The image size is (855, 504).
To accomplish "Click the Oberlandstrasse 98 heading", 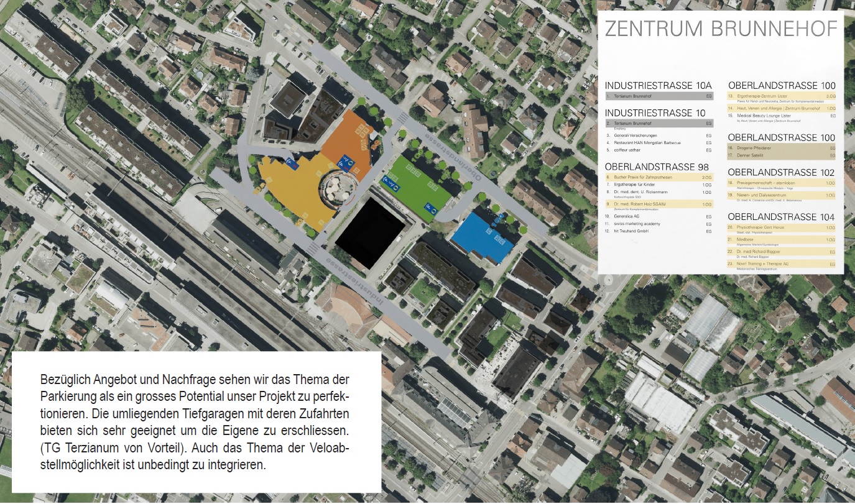I will click(657, 167).
